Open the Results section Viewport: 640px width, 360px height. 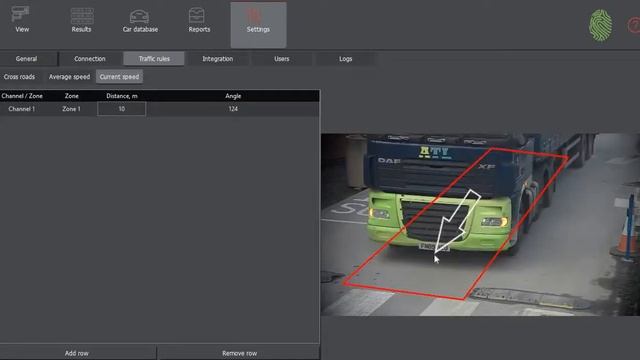[81, 20]
